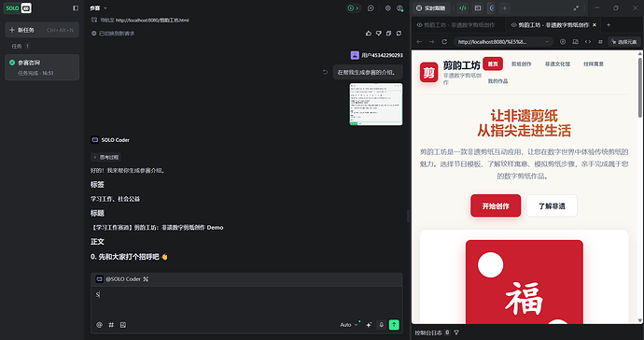Open the 非遗文化馆 nav link
This screenshot has height=340, width=644.
557,64
